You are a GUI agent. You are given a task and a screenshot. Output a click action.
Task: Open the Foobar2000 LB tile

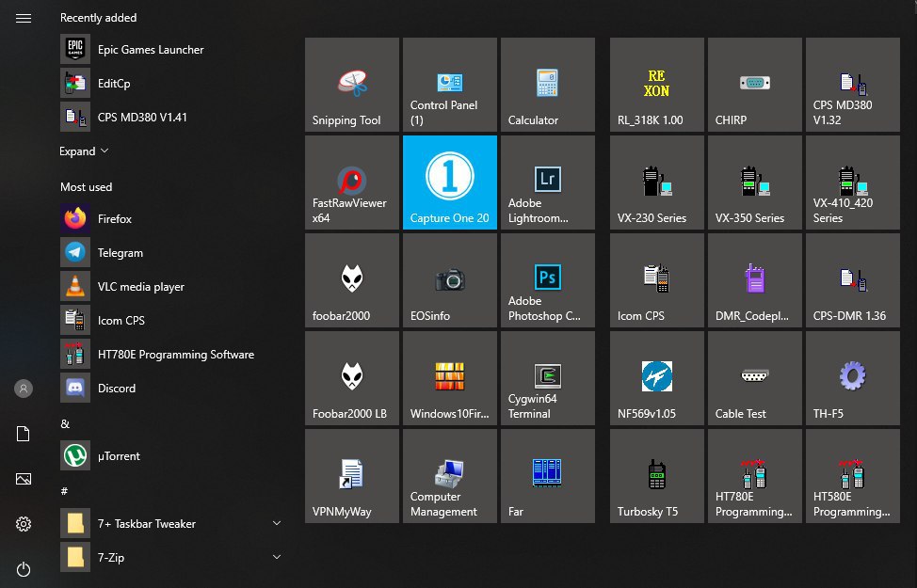tap(352, 378)
